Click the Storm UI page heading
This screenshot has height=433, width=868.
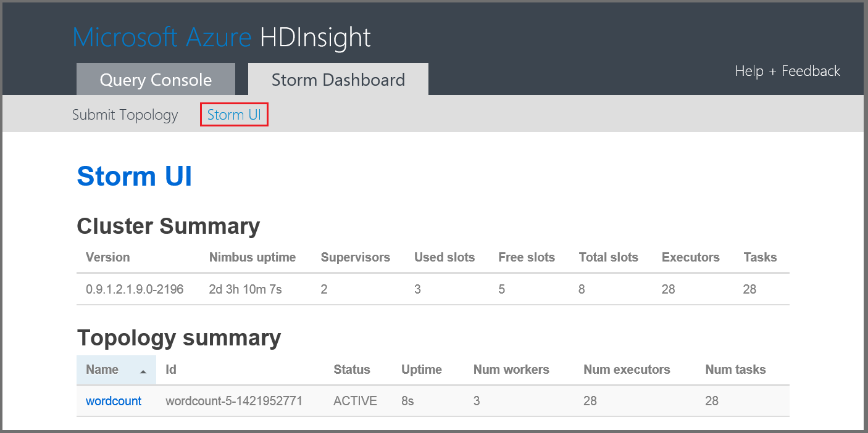(x=135, y=176)
